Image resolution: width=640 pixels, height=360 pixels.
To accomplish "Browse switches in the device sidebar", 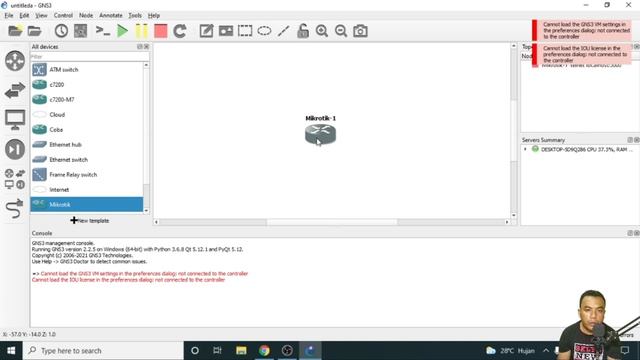I will pyautogui.click(x=15, y=90).
